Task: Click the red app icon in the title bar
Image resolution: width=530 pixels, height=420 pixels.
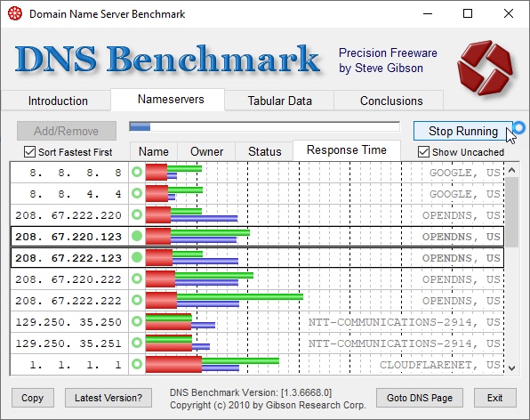Action: (x=15, y=14)
